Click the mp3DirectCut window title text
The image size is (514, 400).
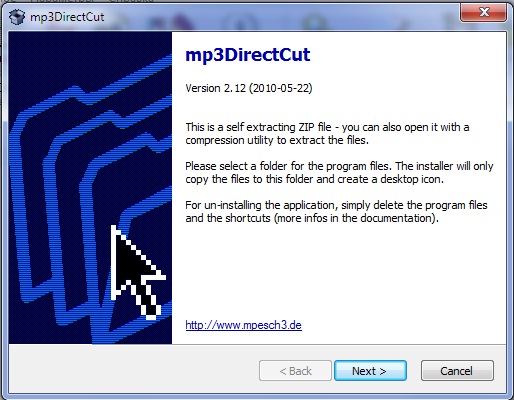(x=67, y=17)
